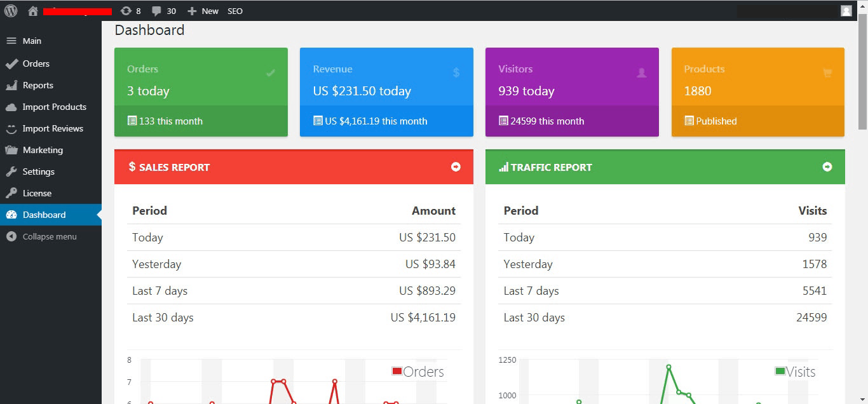Click Yesterday amount US $93.84
The image size is (868, 404).
click(x=430, y=264)
